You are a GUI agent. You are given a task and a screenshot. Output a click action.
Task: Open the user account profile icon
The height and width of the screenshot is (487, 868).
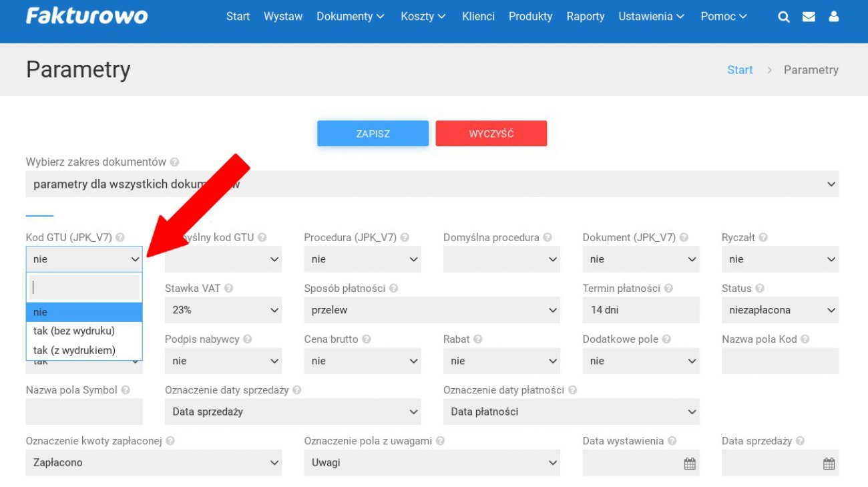click(833, 17)
